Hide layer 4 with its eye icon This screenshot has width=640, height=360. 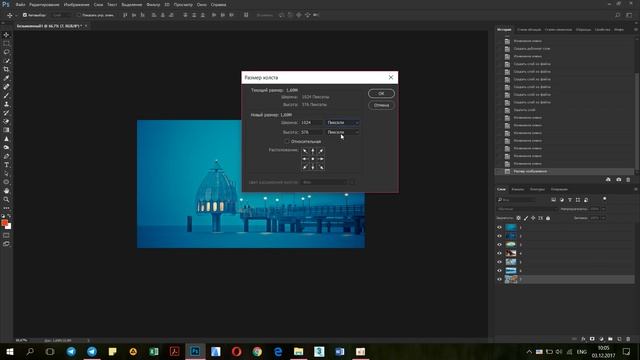499,253
